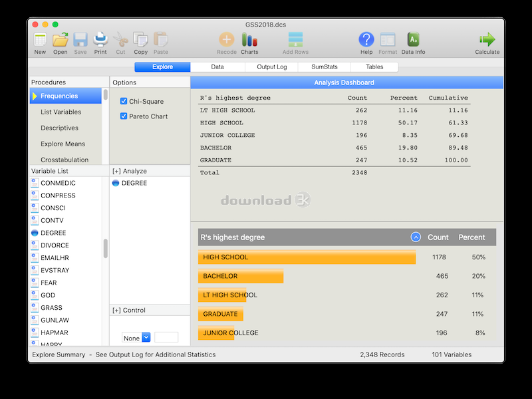The image size is (532, 399).
Task: Open Data Info from toolbar
Action: click(x=413, y=40)
